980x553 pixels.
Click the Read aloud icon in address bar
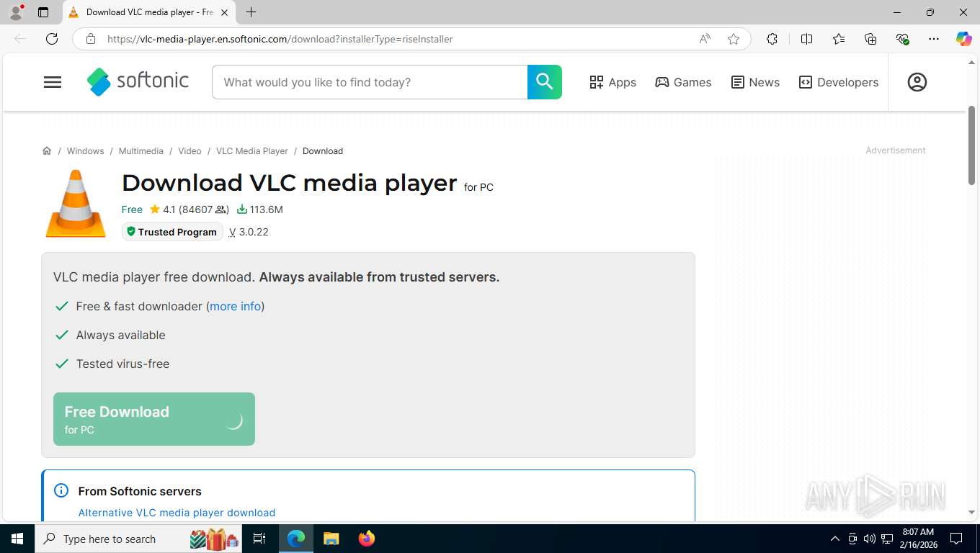tap(705, 39)
